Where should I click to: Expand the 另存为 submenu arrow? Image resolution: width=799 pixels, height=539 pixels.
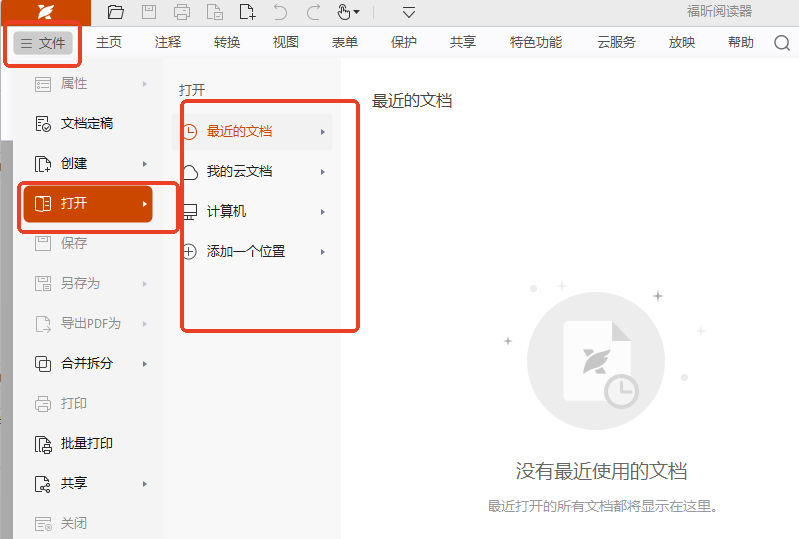coord(145,284)
